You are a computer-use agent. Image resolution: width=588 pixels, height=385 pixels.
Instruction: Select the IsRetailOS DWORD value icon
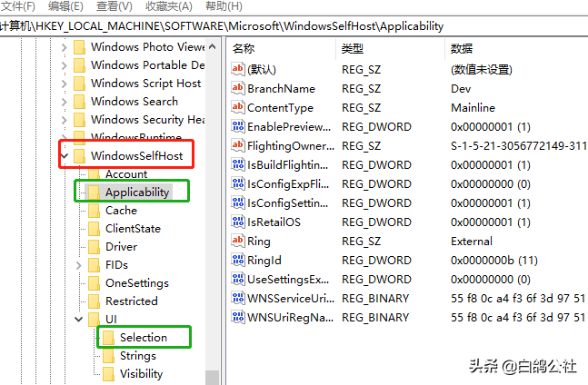click(238, 222)
